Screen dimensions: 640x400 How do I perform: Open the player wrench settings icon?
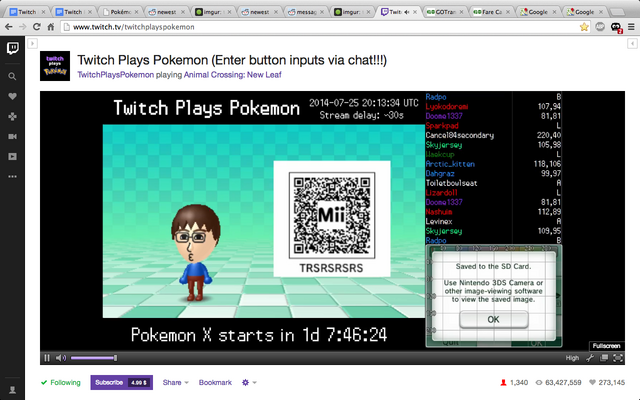coord(590,358)
